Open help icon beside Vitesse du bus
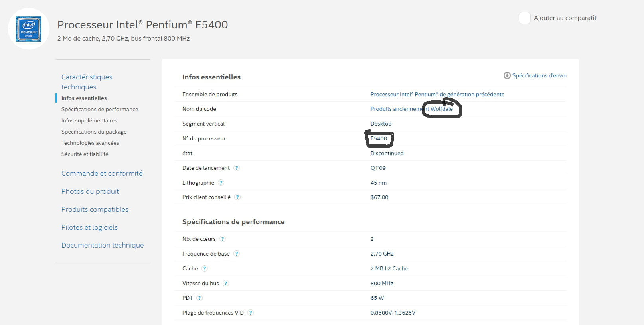 [x=226, y=283]
